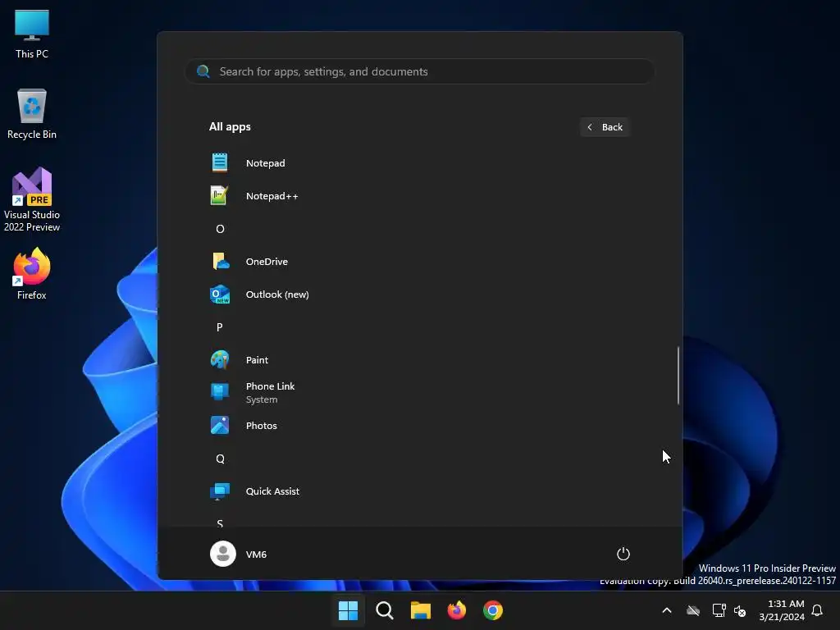
Task: Show hidden icons tray chevron
Action: pos(667,610)
